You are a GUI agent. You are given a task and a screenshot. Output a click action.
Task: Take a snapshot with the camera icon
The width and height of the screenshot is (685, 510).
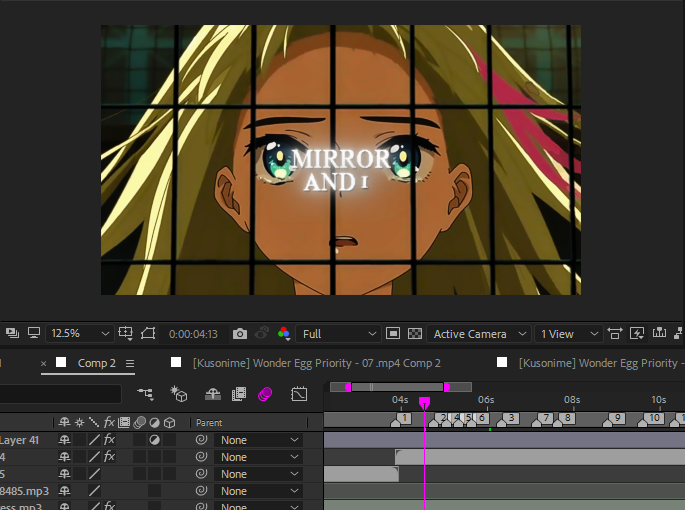coord(239,334)
